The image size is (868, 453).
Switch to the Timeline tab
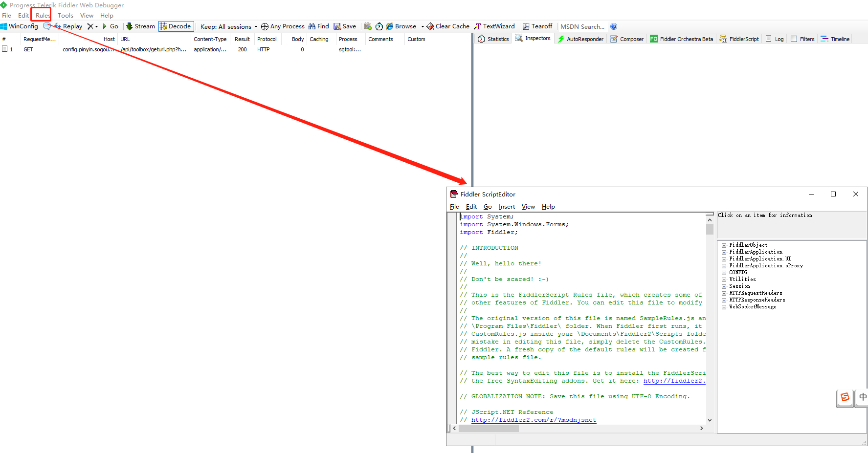coord(835,39)
